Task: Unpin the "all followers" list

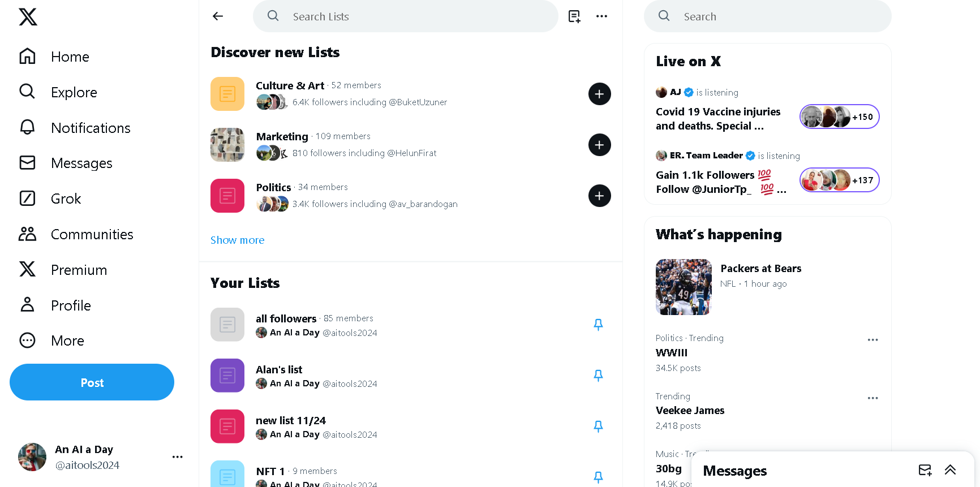Action: tap(598, 325)
